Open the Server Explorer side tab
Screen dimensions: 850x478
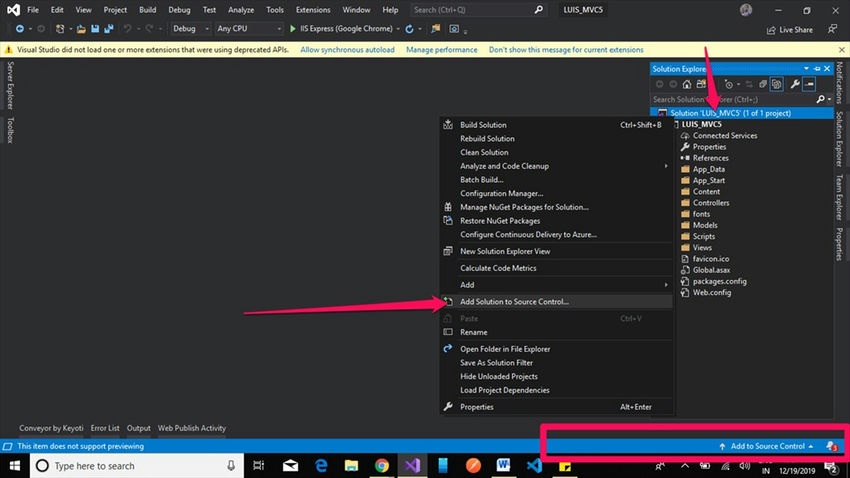point(10,85)
